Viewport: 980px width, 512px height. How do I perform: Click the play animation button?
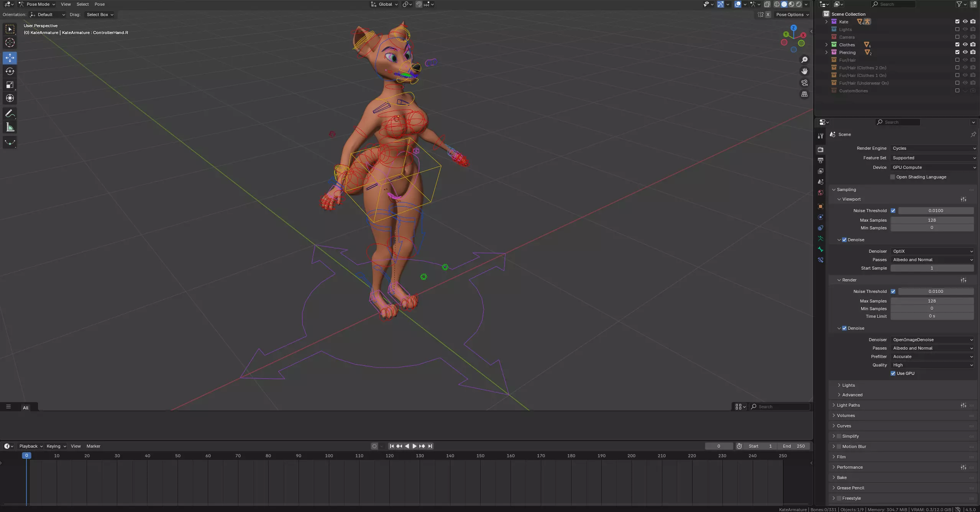tap(414, 446)
